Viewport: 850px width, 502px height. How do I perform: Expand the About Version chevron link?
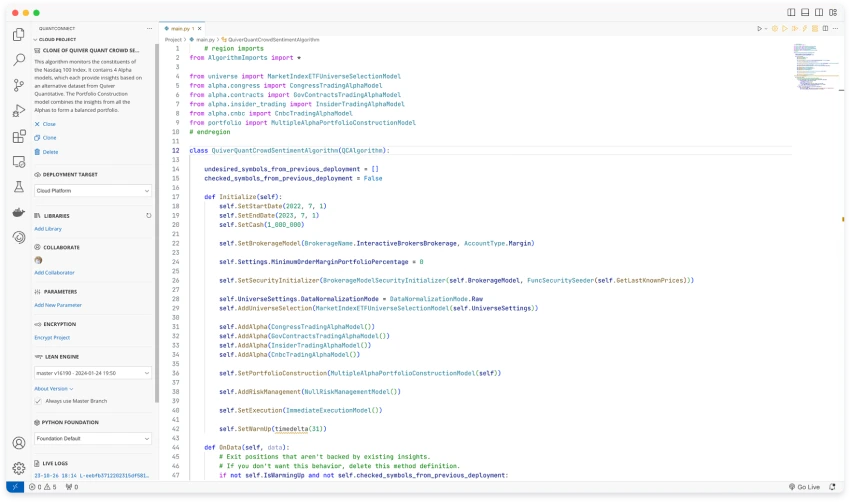54,389
